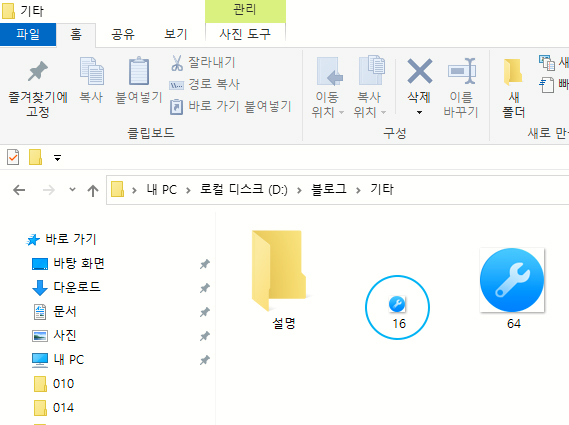The height and width of the screenshot is (425, 569).
Task: Navigate to 블로그 breadcrumb
Action: click(329, 189)
